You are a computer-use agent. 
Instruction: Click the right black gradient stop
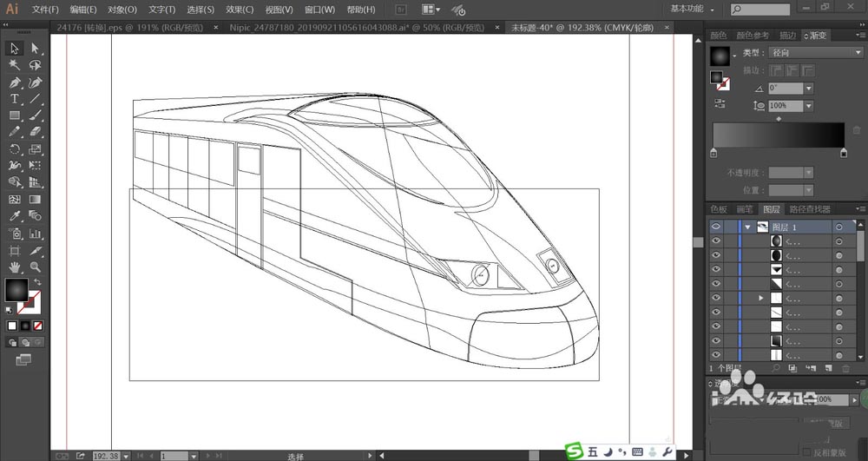coord(844,154)
